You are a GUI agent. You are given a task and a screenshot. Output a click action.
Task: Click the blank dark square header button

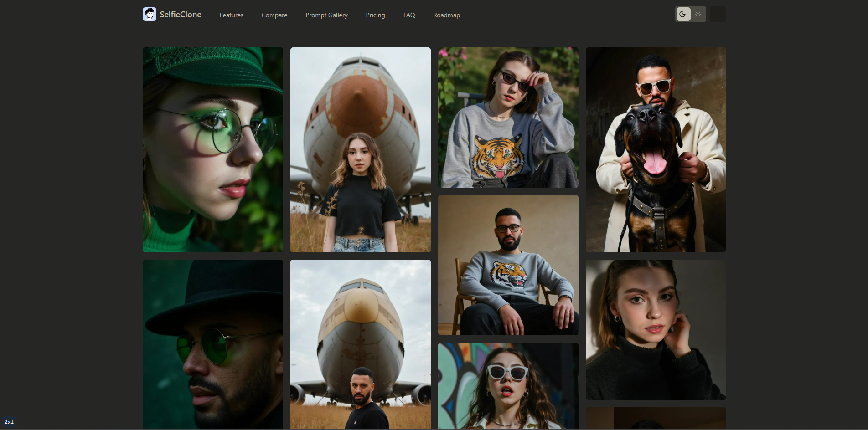click(718, 14)
